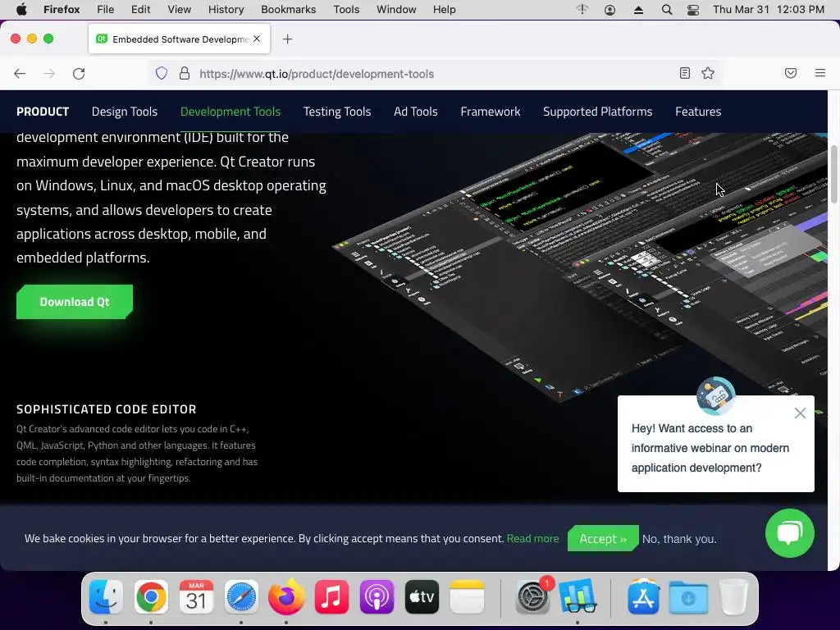Open Design Tools page

(125, 112)
